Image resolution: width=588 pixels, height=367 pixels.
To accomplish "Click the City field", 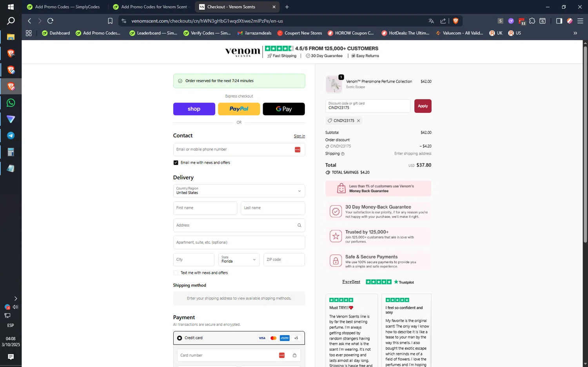I will [194, 260].
